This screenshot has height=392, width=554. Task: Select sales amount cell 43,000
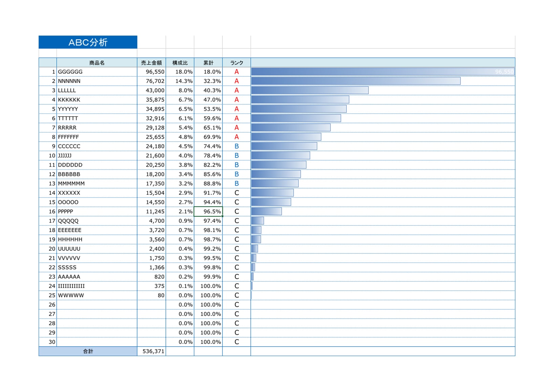coord(151,90)
